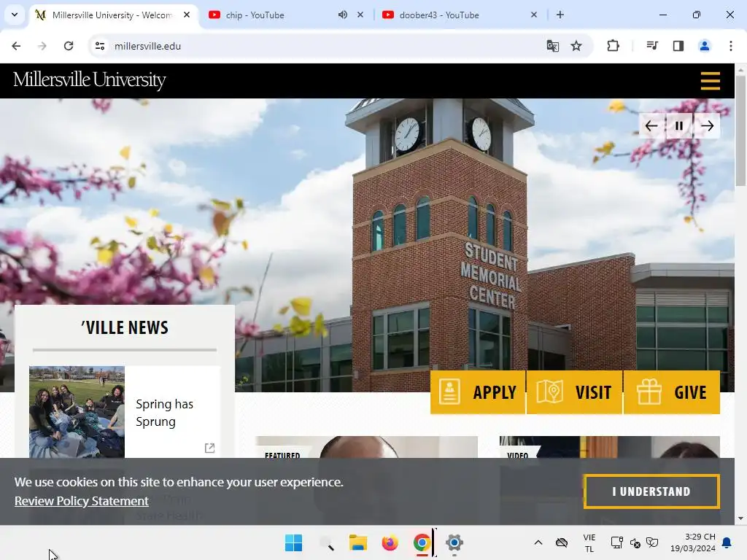This screenshot has width=747, height=560.
Task: Open the VIE TL language switcher
Action: [x=589, y=542]
